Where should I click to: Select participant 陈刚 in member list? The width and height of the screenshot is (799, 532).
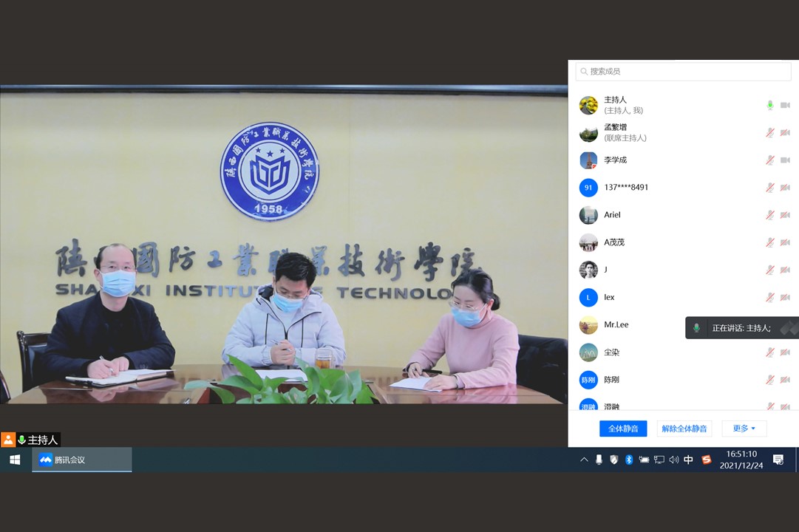click(611, 380)
